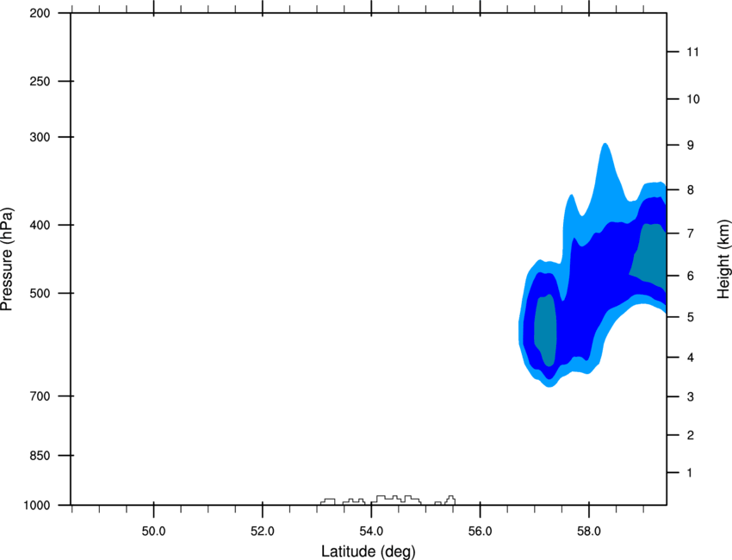732x560 pixels.
Task: Pick the 8 km height label
Action: click(691, 190)
